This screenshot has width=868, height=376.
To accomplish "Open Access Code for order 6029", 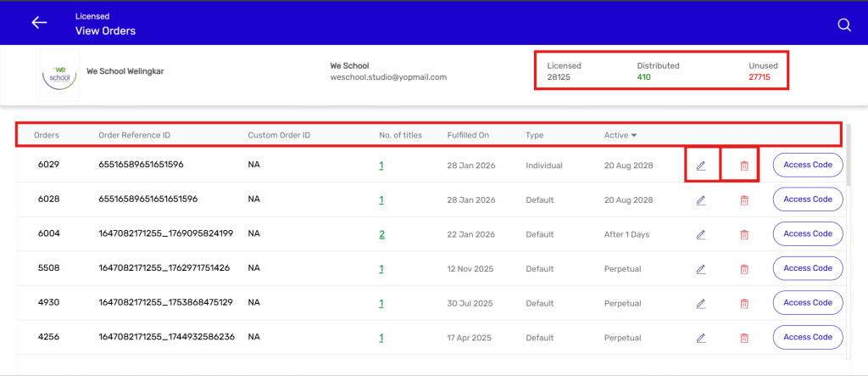I will (807, 165).
